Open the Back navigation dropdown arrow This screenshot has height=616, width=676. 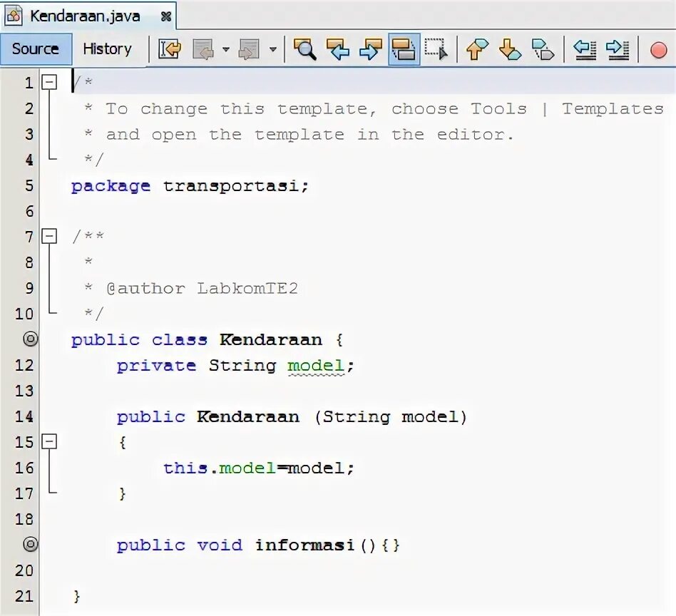(226, 49)
